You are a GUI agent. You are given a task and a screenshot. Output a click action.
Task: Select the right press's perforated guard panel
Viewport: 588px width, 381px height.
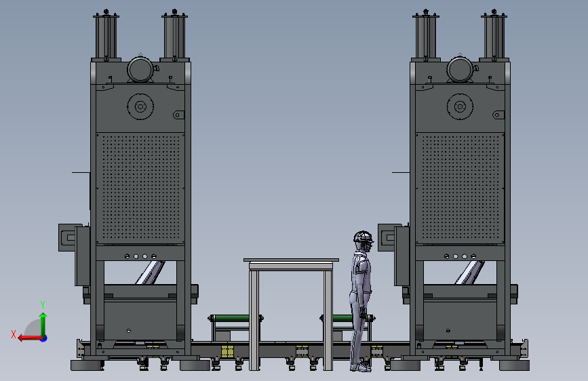[x=460, y=188]
